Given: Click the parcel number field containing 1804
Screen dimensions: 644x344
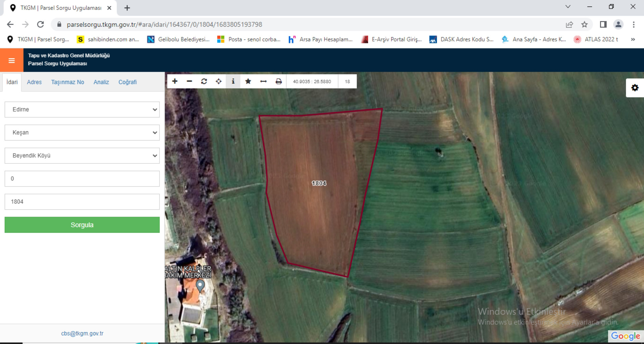Looking at the screenshot, I should tap(82, 202).
